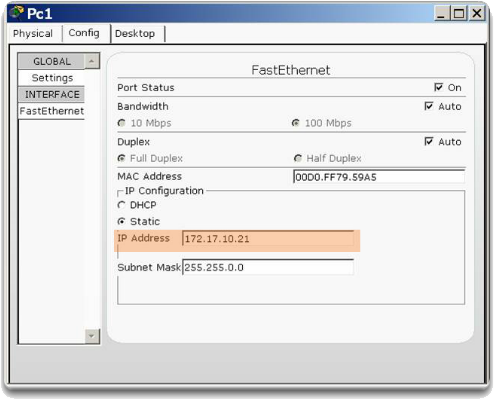Click the sidebar scroll up arrow
This screenshot has width=494, height=400.
click(92, 61)
